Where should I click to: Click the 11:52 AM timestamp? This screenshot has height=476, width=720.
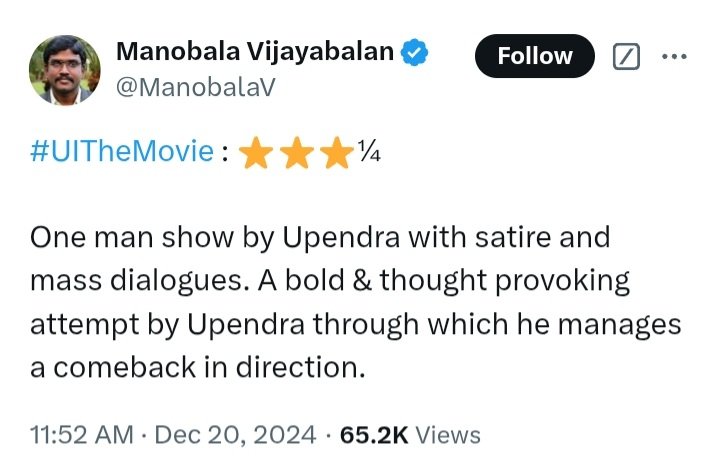[82, 435]
